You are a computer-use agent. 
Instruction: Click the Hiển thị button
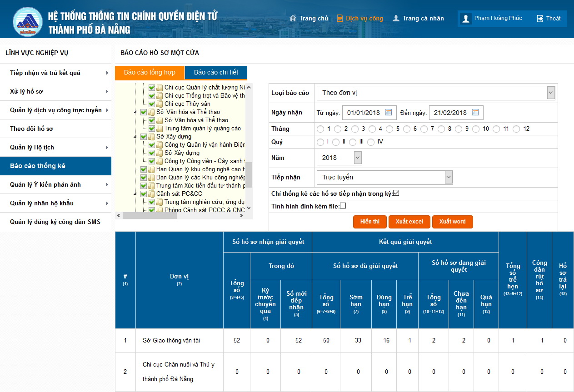(x=369, y=222)
